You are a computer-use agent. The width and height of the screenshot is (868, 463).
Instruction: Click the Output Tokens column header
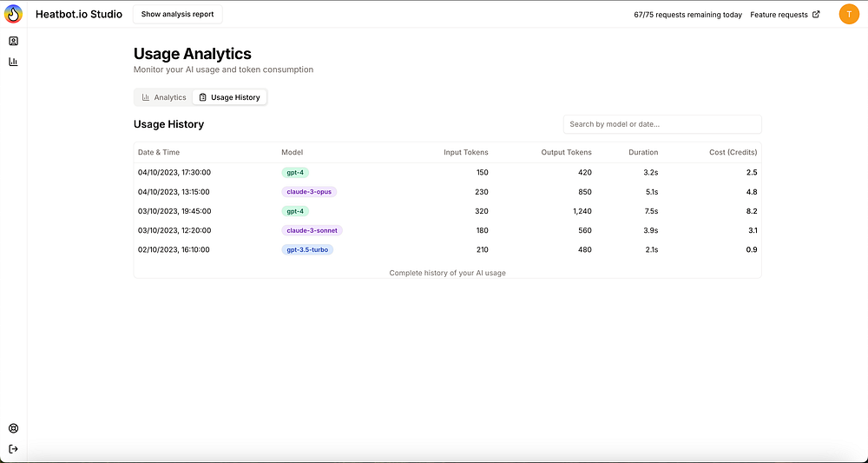click(x=566, y=152)
